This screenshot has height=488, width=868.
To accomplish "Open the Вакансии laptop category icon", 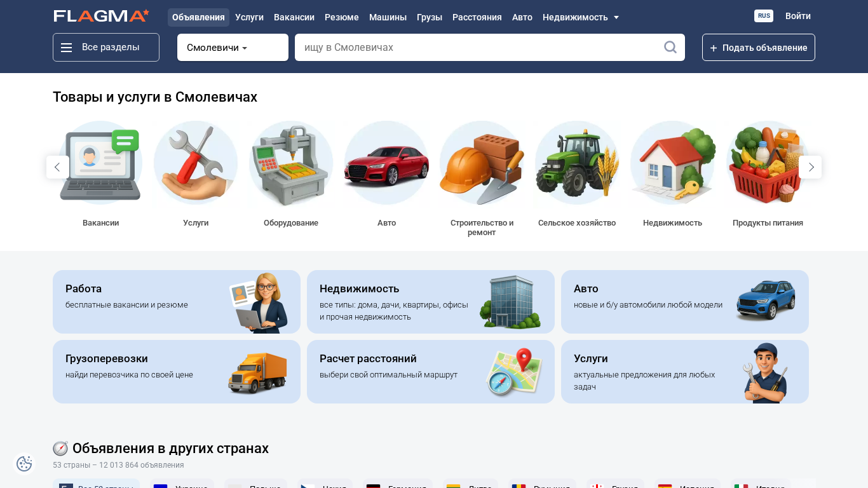I will pos(100,164).
